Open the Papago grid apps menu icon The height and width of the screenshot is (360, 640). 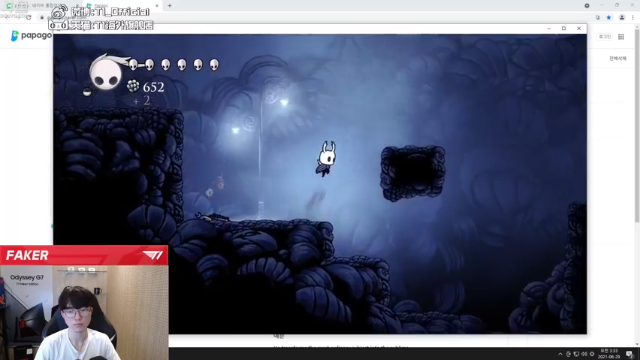[621, 37]
